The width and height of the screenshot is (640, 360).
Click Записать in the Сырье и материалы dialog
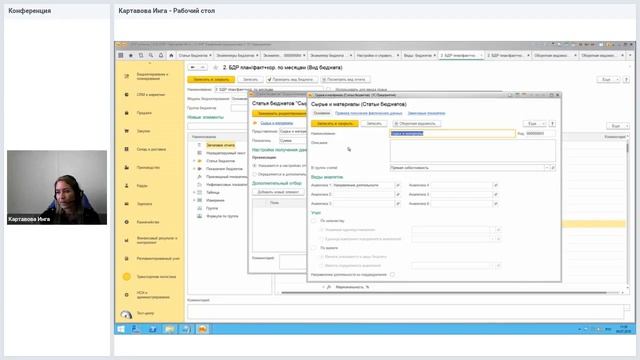(374, 124)
